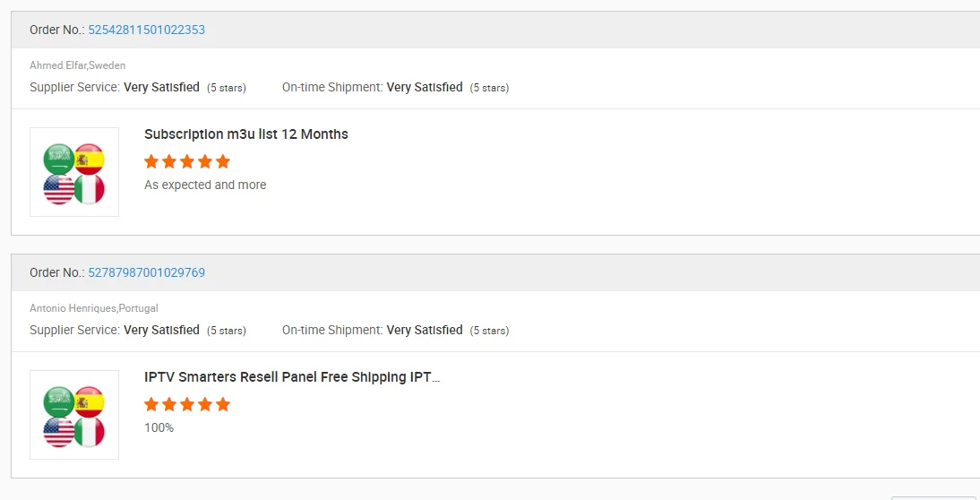Click reviewer name Antonio Henriques, Portugal

(x=94, y=308)
